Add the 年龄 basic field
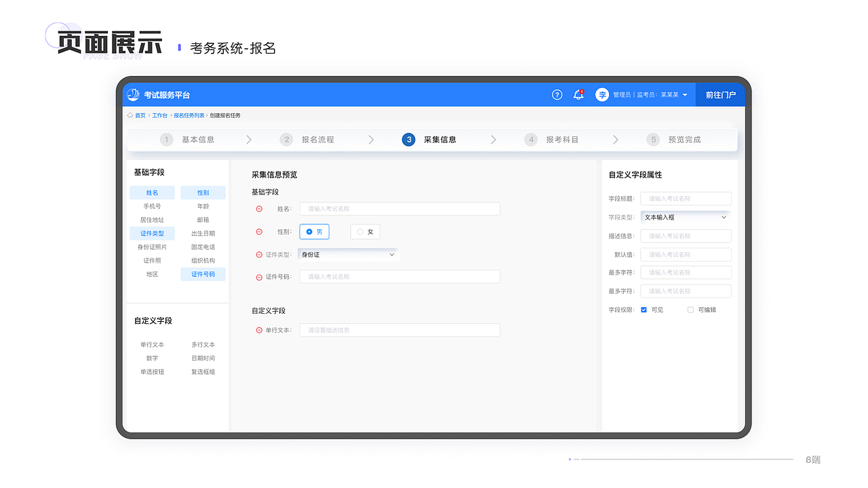868x488 pixels. point(203,206)
